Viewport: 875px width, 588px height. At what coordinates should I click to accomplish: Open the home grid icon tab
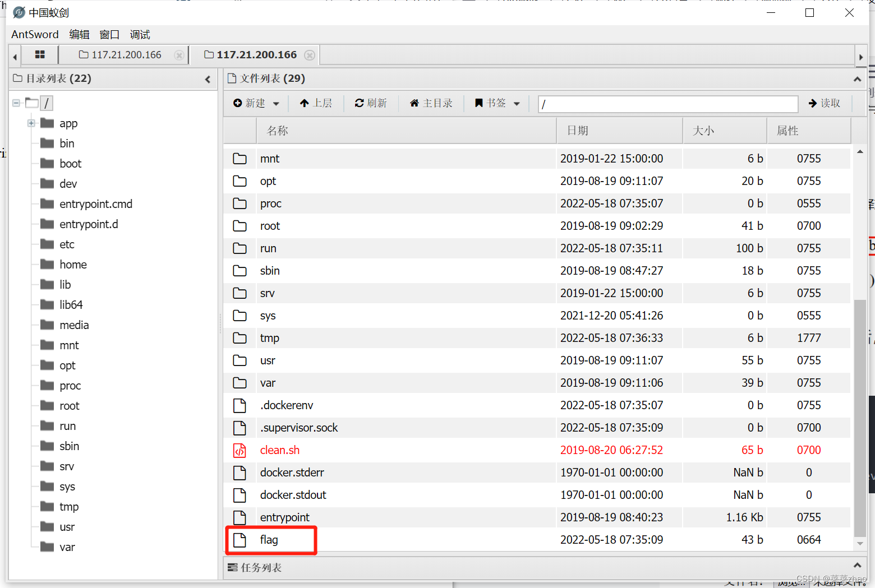(x=40, y=55)
